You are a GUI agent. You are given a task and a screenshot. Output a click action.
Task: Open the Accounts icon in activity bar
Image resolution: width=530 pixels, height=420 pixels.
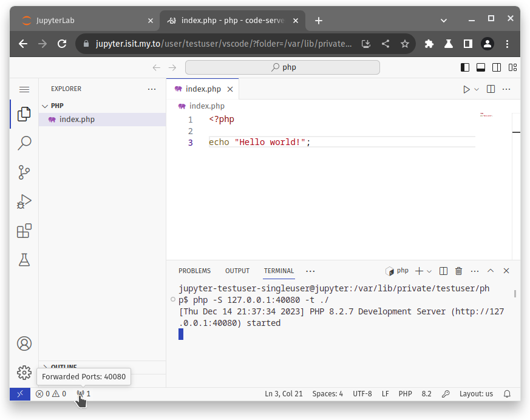24,344
